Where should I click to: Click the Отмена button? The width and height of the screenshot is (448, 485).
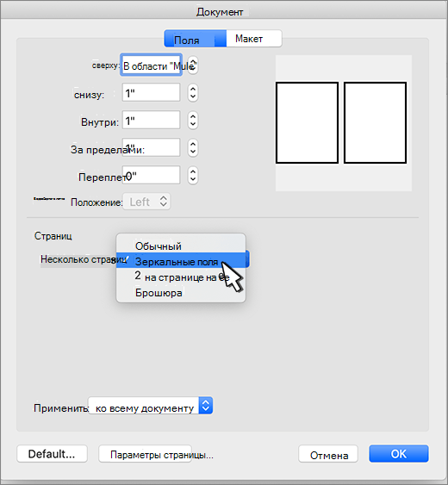(x=328, y=454)
